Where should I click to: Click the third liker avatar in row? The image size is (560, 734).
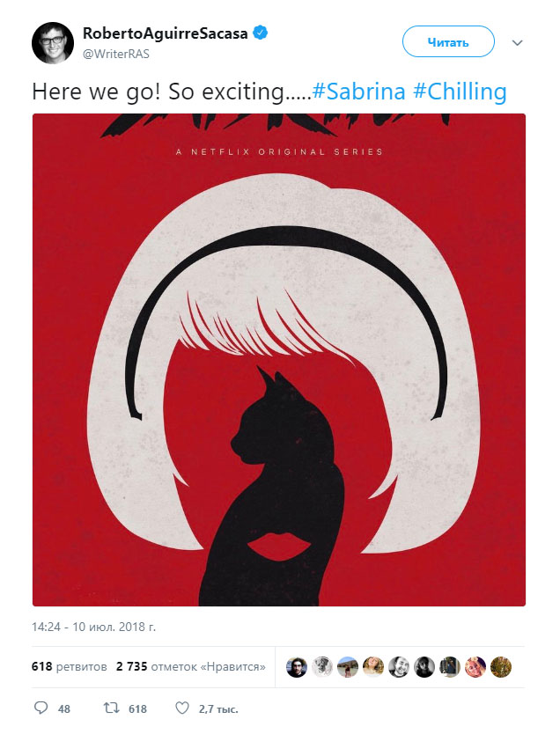coord(348,667)
